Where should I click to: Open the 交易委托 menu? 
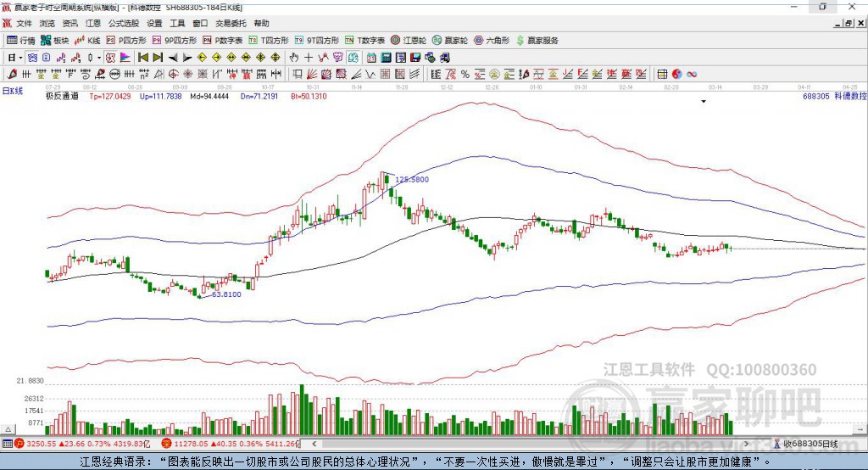(x=231, y=23)
